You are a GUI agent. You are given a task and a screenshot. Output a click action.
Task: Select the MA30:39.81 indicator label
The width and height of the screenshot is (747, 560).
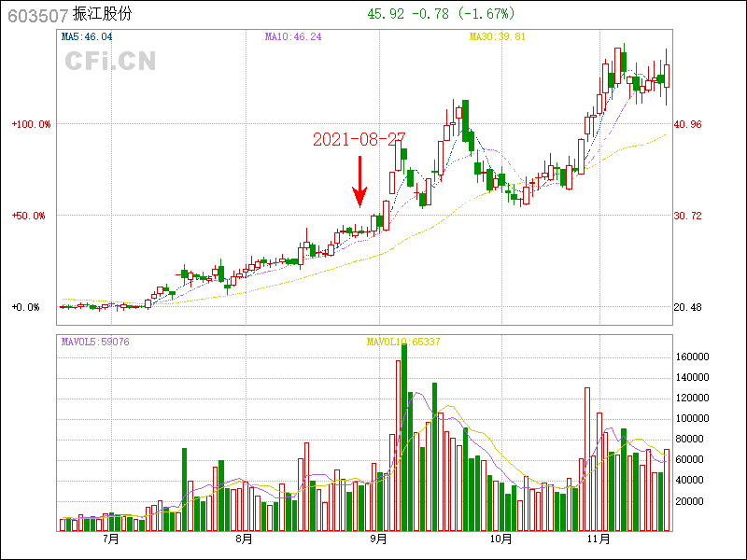click(x=497, y=37)
